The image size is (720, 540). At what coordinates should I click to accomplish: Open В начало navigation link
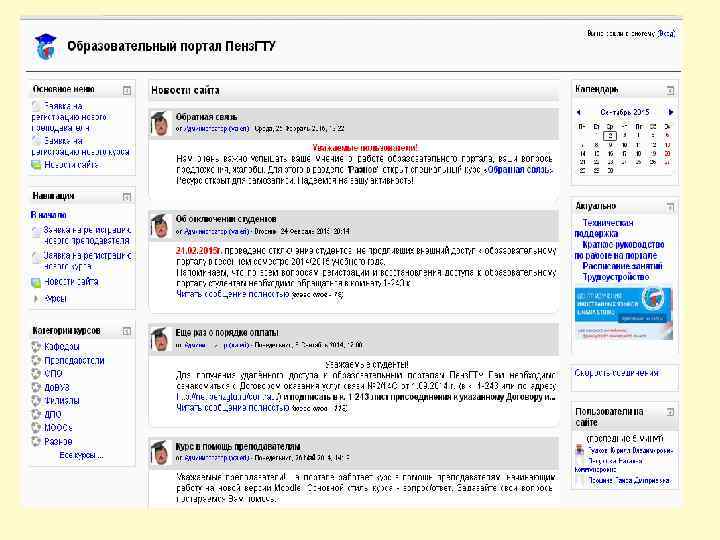[x=49, y=214]
